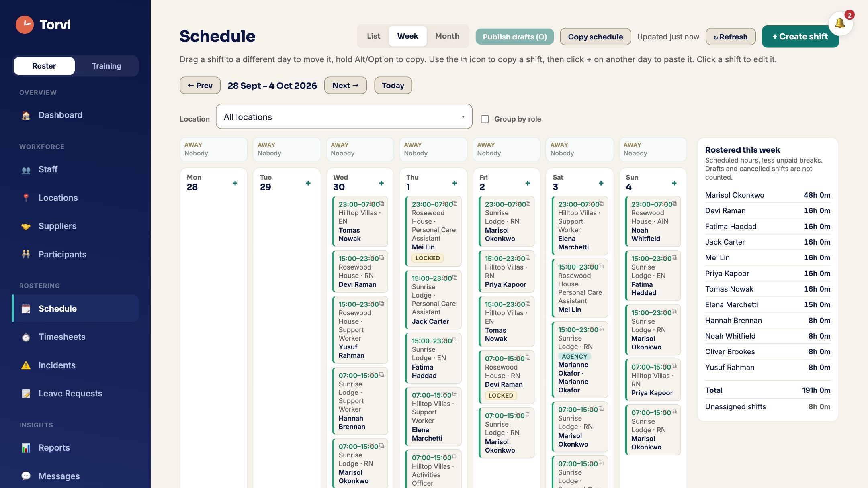Go to next week
The height and width of the screenshot is (488, 868).
[x=346, y=85]
